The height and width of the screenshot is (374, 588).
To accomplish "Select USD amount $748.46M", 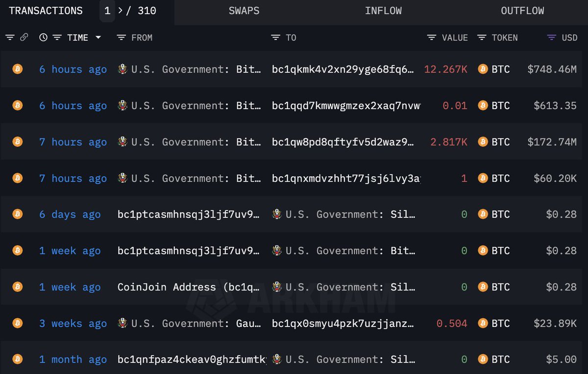I will pos(552,69).
